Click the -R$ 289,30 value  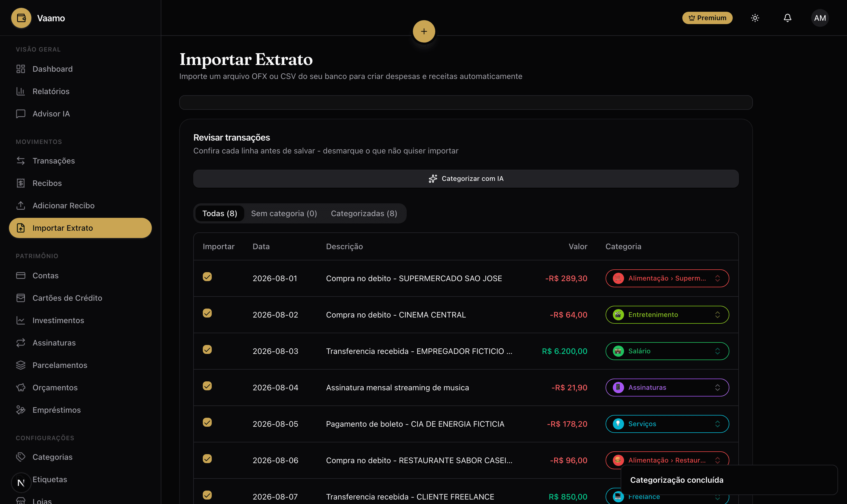coord(566,279)
